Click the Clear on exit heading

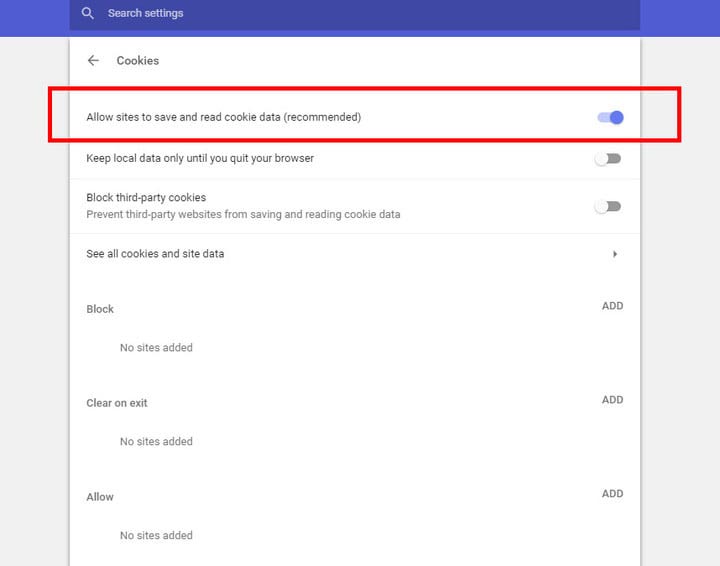(117, 403)
